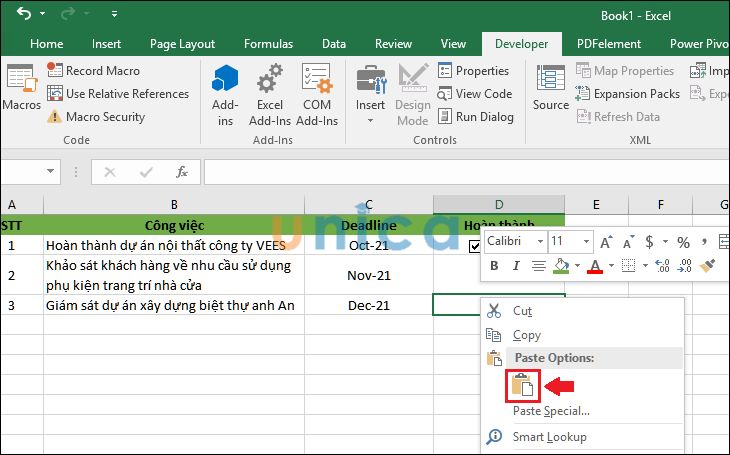Click the COM Add-Ins icon

click(317, 81)
